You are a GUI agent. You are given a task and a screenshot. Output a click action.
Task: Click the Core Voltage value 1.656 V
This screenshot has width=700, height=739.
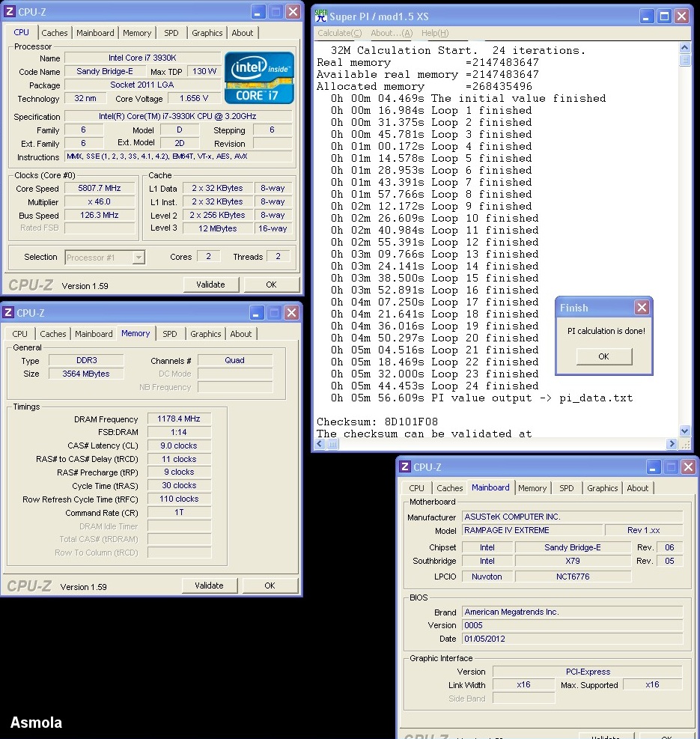point(194,99)
